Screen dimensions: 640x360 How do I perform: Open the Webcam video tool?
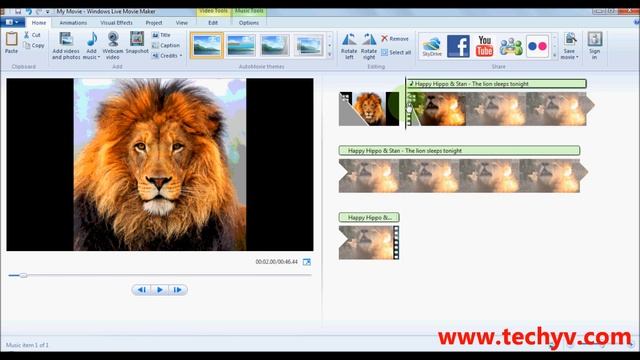pyautogui.click(x=113, y=45)
